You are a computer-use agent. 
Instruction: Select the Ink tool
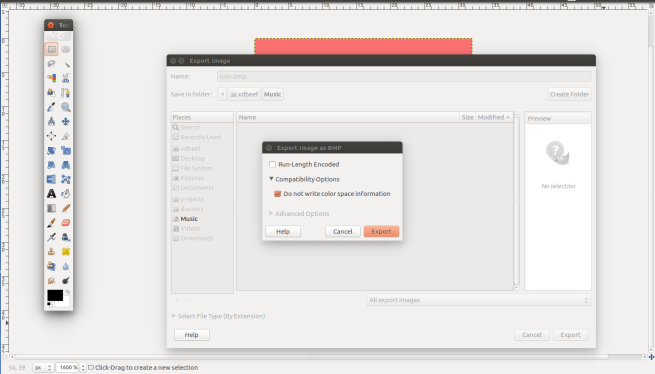[66, 237]
